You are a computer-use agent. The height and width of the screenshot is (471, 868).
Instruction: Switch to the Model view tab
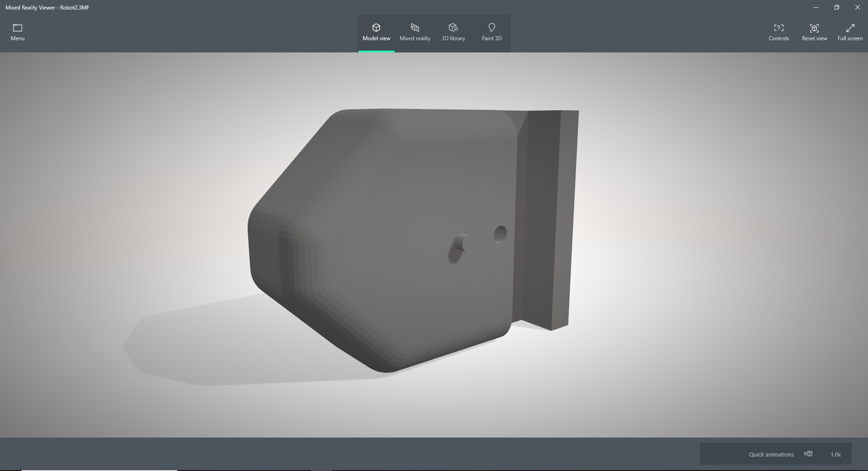(x=376, y=33)
